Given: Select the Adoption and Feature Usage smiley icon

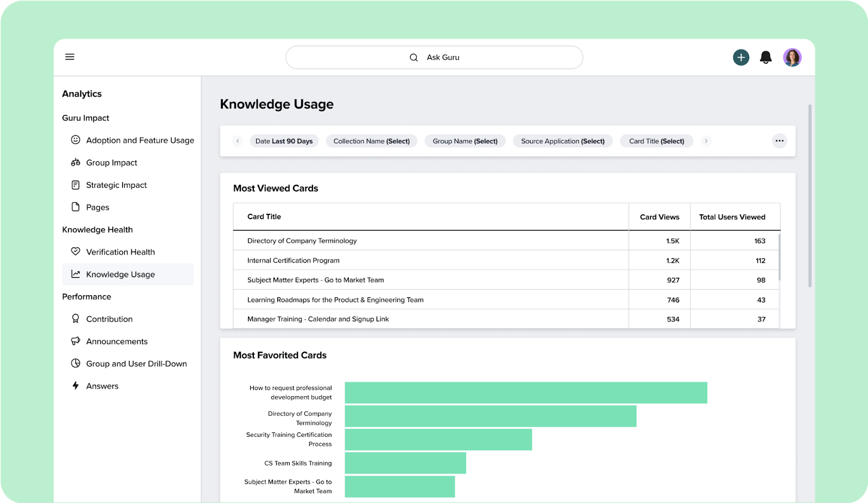Looking at the screenshot, I should (x=75, y=140).
